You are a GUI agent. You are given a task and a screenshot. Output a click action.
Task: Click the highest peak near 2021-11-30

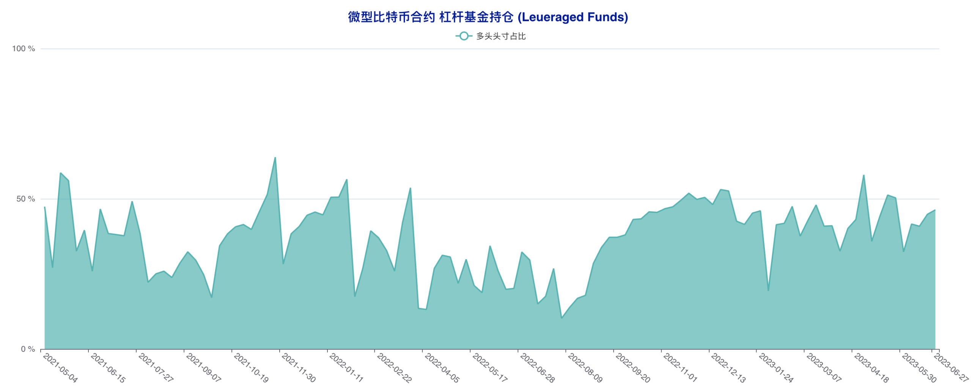(x=275, y=157)
